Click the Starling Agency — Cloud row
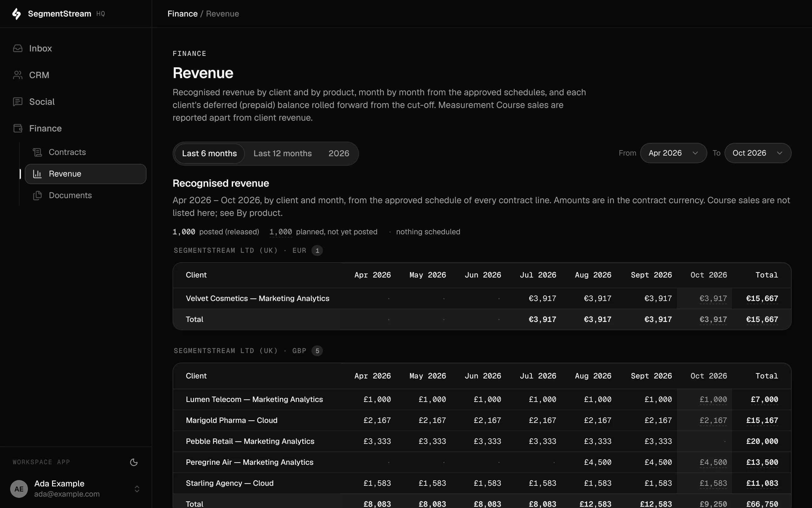Image resolution: width=812 pixels, height=508 pixels. tap(482, 484)
